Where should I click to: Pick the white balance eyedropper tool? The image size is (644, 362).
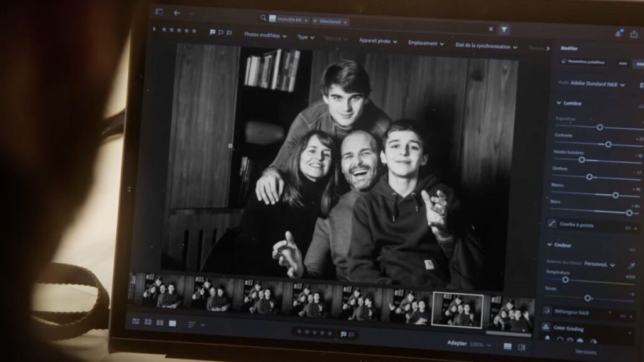(631, 266)
